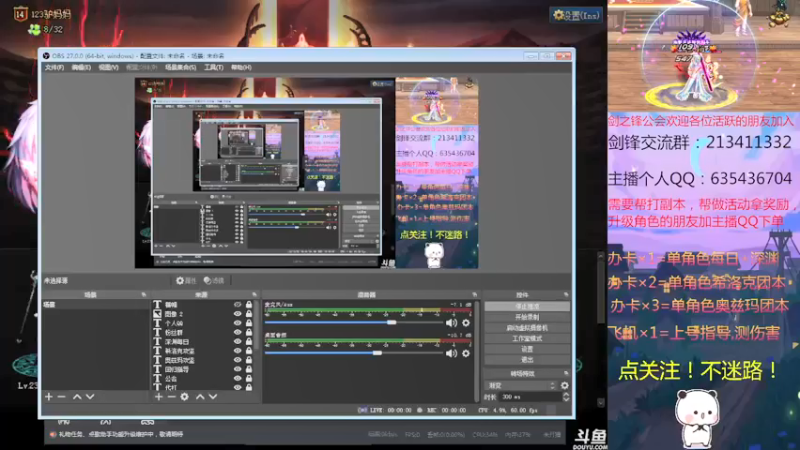800x450 pixels.
Task: Toggle visibility eye of the first source row
Action: tap(238, 305)
